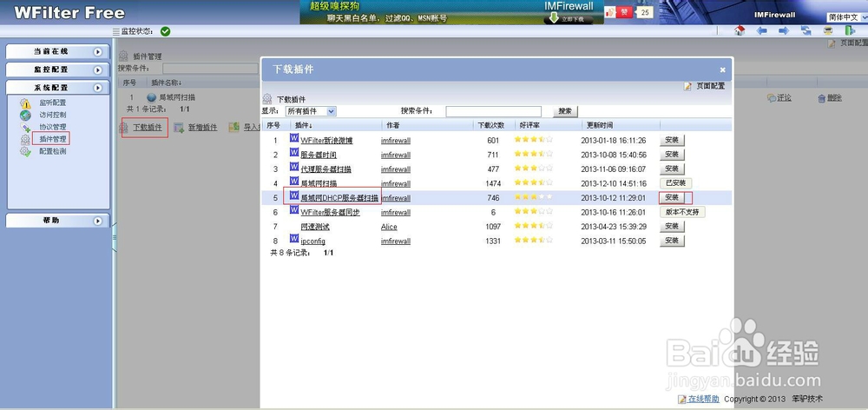Click the 配置检测 gear-check icon
This screenshot has height=410, width=868.
(x=25, y=151)
